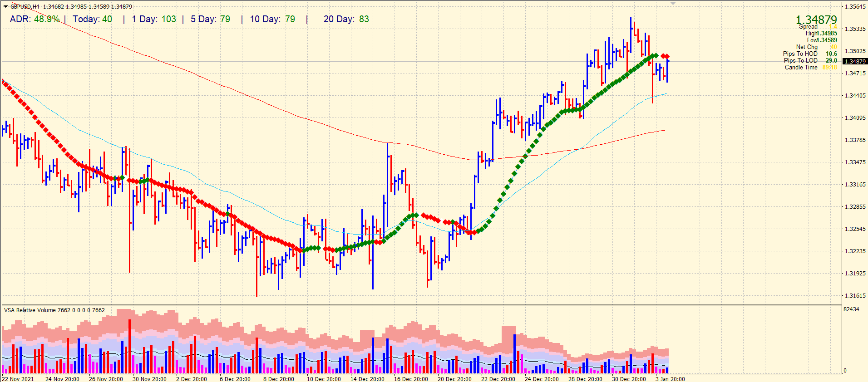Click the 24 Nov 20:00 time axis label
This screenshot has height=382, width=868.
tap(62, 379)
